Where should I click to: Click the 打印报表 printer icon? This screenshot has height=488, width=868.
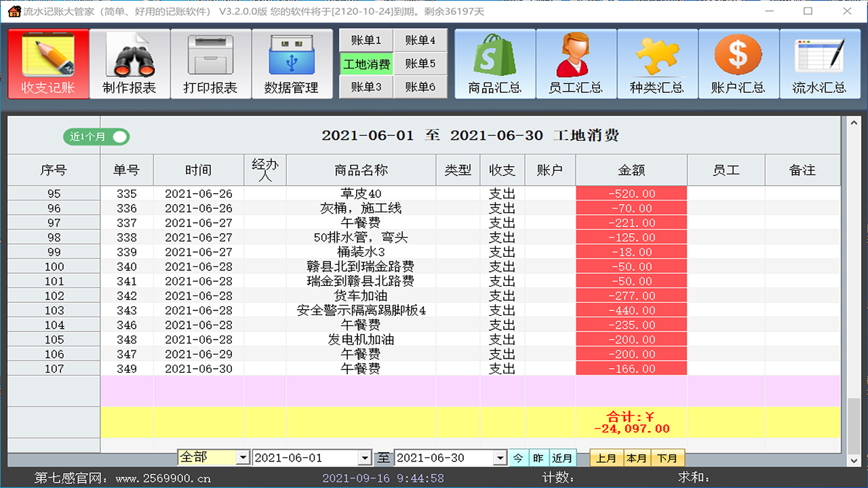(211, 63)
